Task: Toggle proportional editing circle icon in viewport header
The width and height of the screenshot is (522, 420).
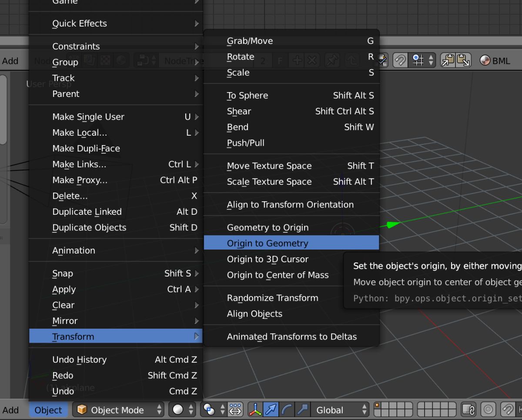Action: click(x=488, y=410)
